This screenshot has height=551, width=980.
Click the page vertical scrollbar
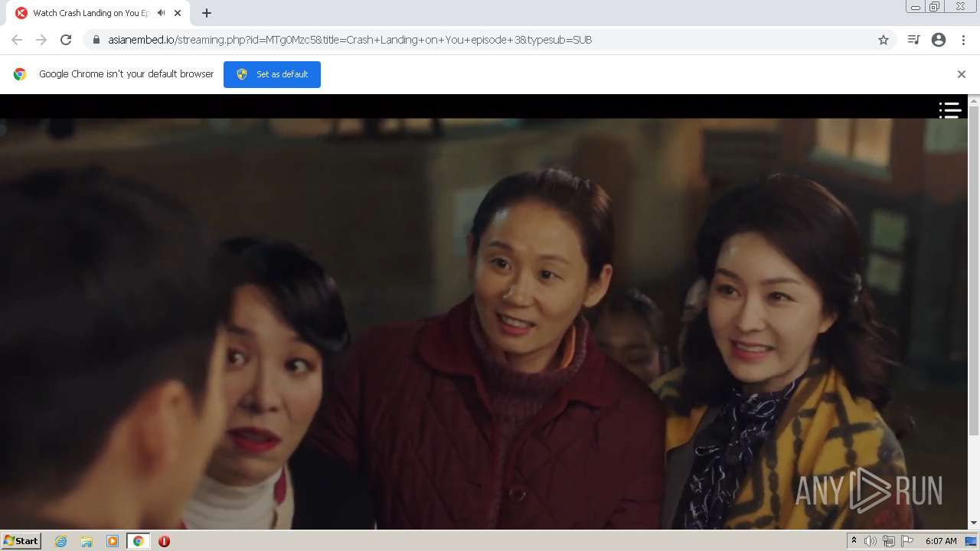tap(974, 271)
